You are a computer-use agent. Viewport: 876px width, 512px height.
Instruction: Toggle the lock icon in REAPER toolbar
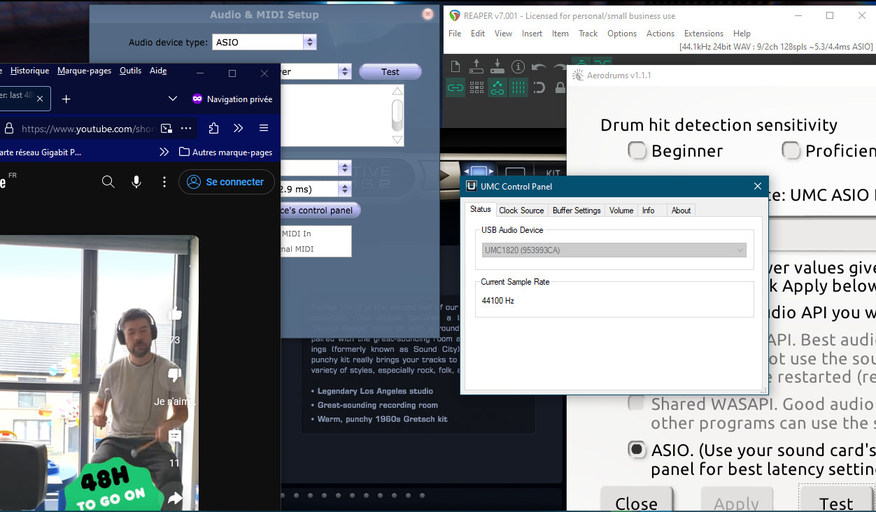(560, 88)
